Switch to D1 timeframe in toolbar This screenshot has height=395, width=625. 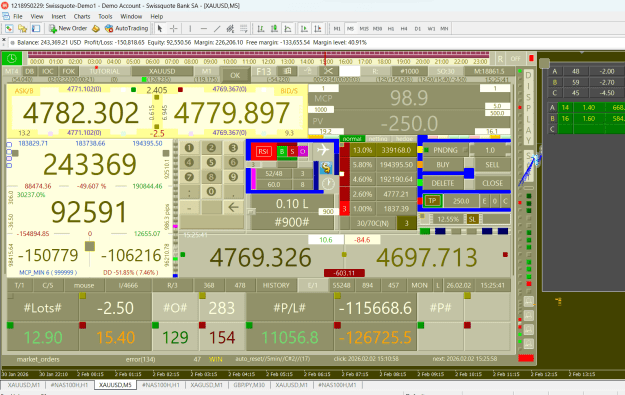(418, 29)
